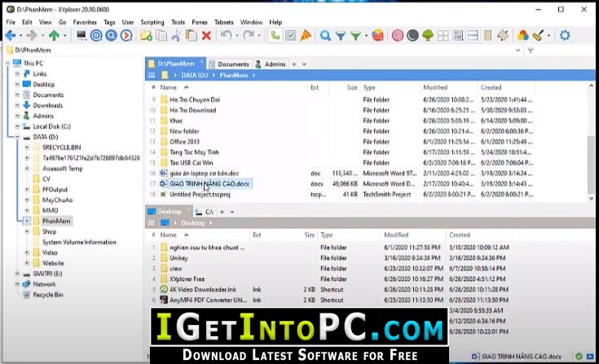
Task: Select Office 2013 folder in file list
Action: 184,142
